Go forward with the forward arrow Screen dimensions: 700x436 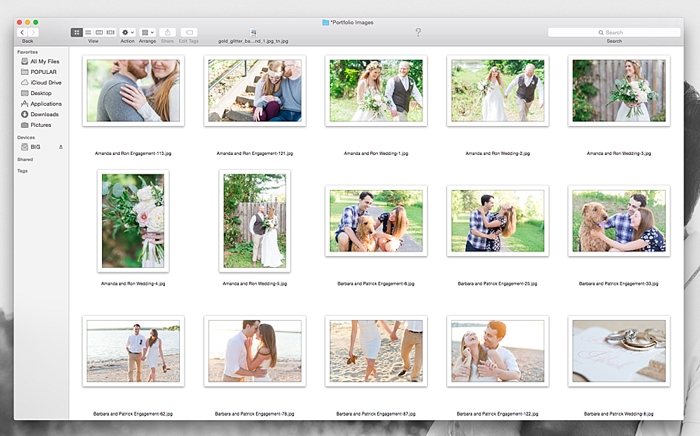click(x=33, y=33)
